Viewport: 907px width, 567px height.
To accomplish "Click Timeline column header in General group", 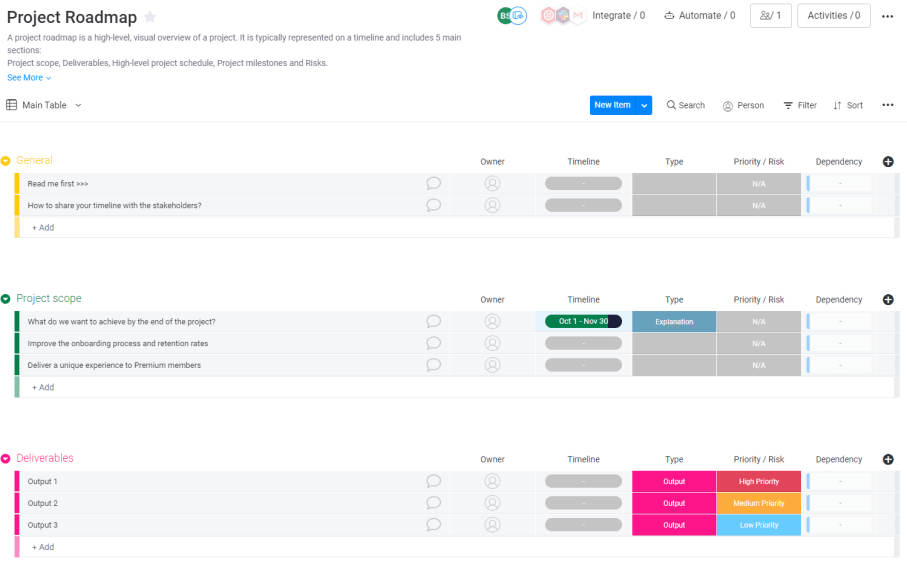I will pos(583,161).
